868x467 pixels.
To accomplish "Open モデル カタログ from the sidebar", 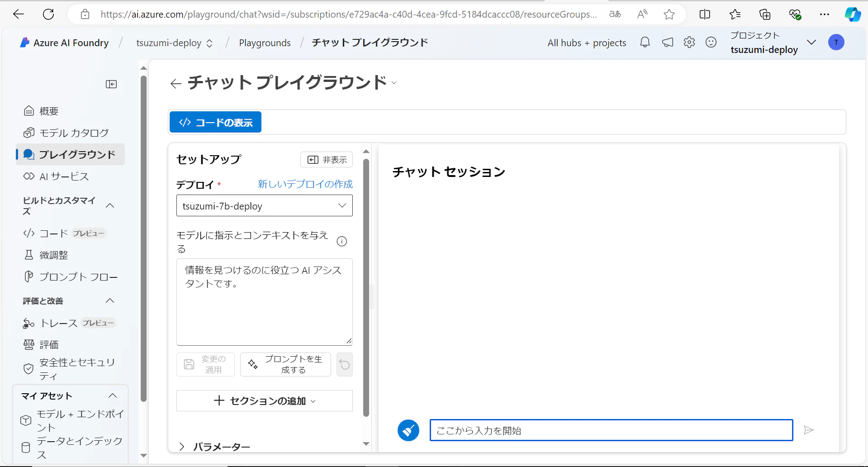I will (74, 133).
